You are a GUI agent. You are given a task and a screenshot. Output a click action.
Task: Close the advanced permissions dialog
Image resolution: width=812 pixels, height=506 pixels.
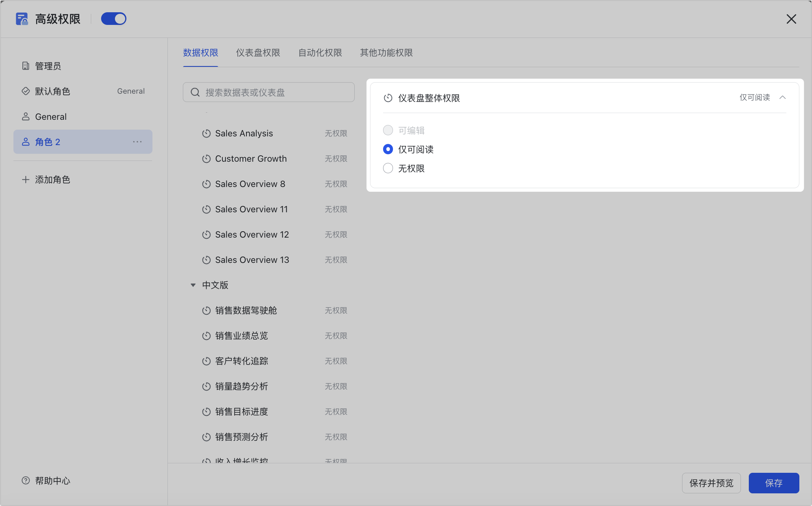(791, 19)
